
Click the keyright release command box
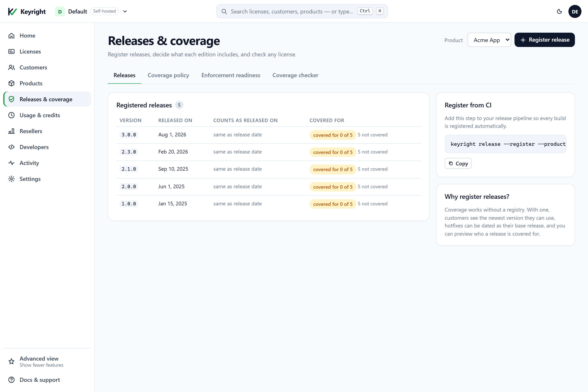point(505,144)
